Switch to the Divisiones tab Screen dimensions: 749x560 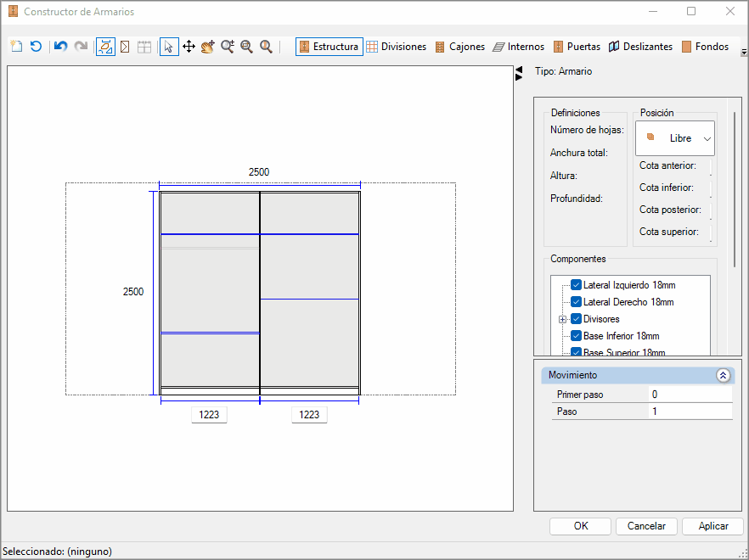click(397, 47)
